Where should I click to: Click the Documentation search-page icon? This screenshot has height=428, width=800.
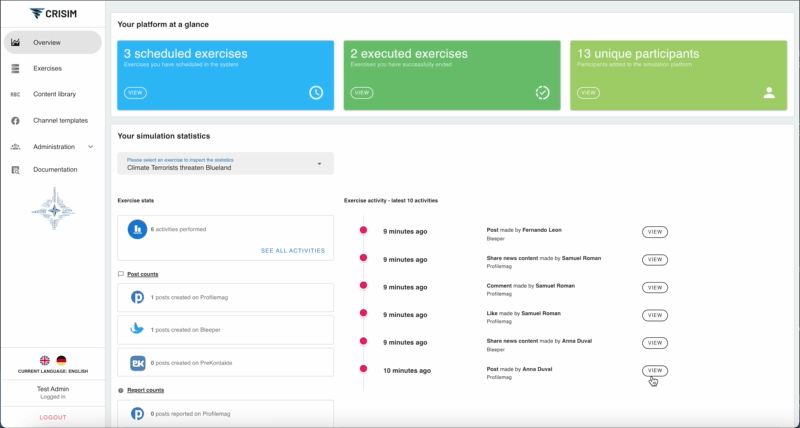pyautogui.click(x=15, y=170)
